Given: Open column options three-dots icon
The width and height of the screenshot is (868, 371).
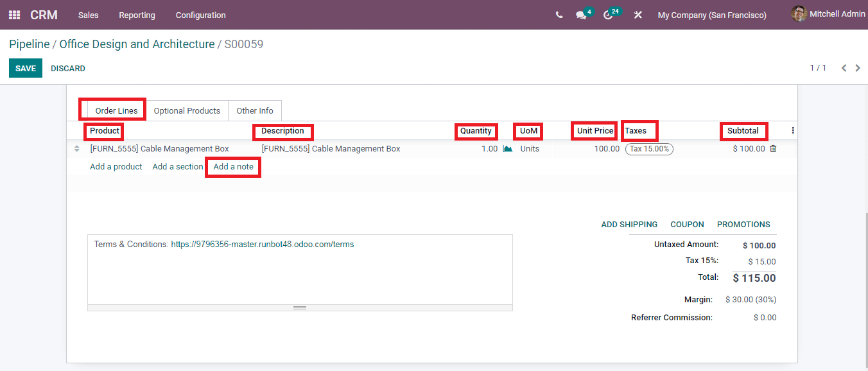Looking at the screenshot, I should coord(793,130).
